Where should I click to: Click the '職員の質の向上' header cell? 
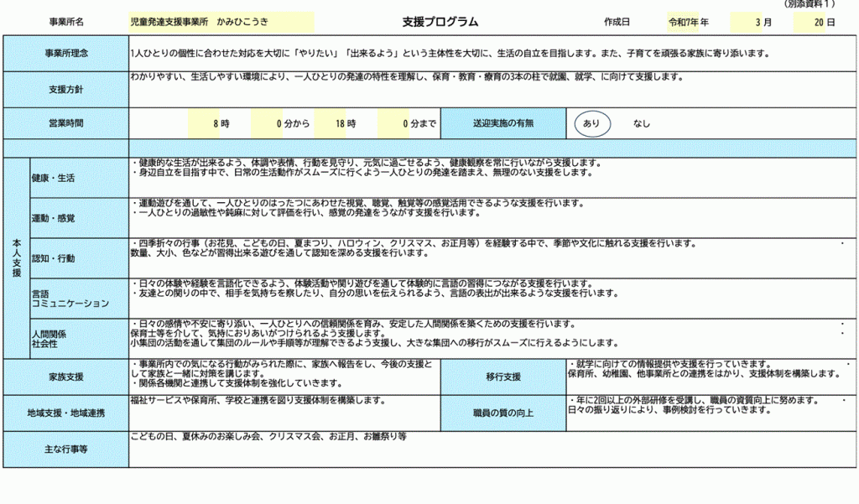pos(503,413)
